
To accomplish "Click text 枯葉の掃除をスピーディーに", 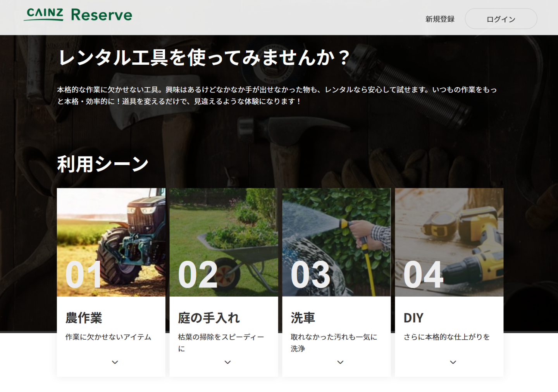I will coord(221,343).
